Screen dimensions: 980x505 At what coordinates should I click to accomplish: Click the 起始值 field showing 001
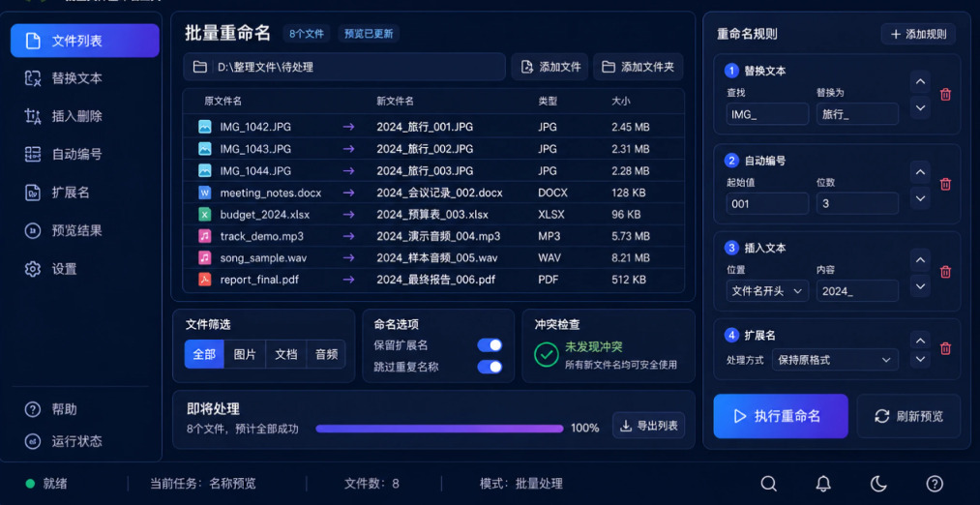[x=767, y=204]
